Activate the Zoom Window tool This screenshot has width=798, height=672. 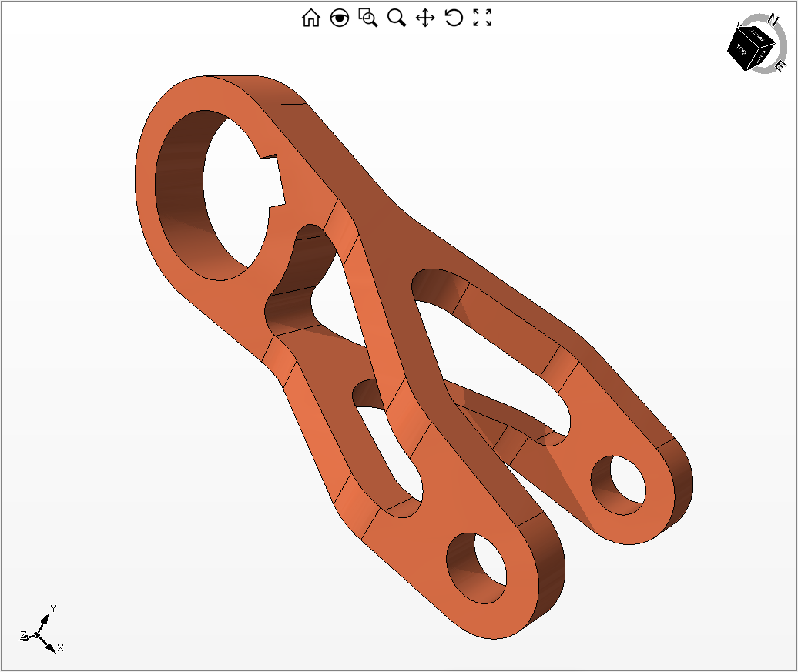coord(367,19)
